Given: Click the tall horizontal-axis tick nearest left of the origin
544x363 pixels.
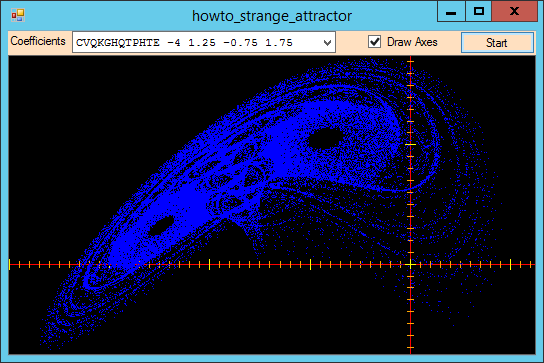Looking at the screenshot, I should [311, 264].
